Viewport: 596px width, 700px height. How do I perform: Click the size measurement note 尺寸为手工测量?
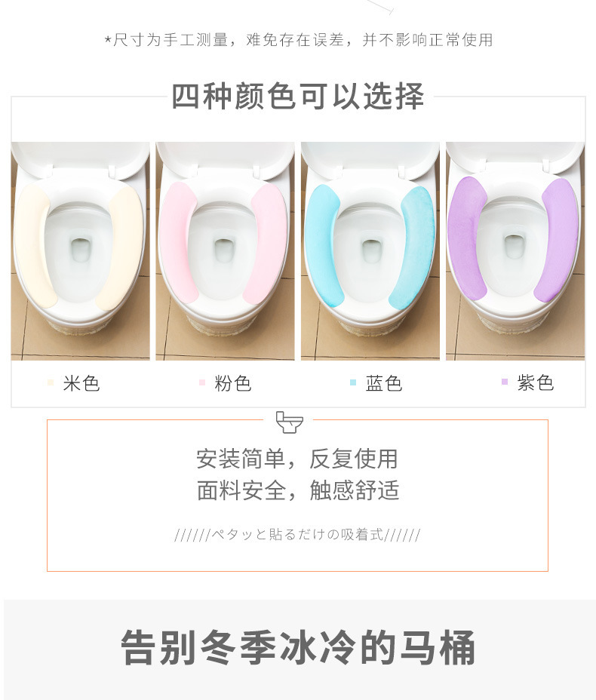(x=171, y=40)
